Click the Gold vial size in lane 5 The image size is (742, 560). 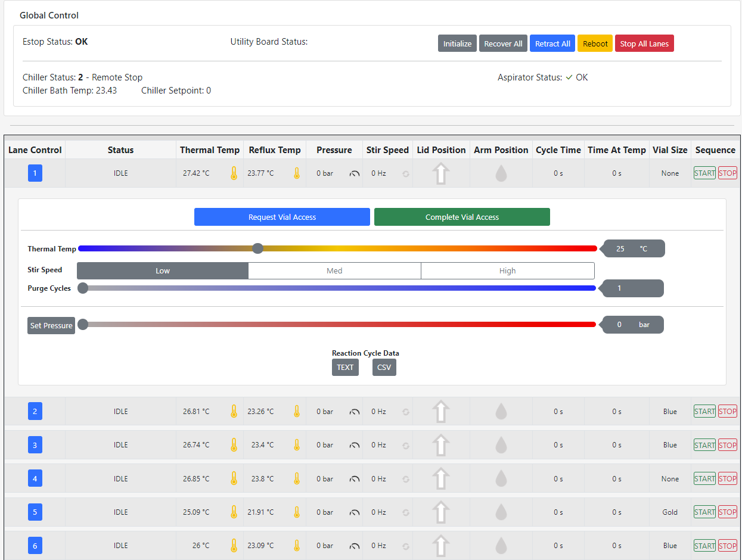(670, 512)
